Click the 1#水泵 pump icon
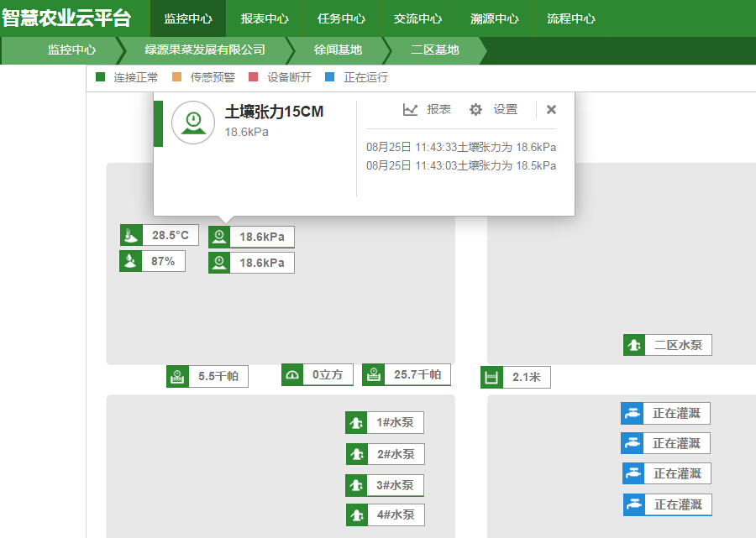Screen dimensions: 756x538 click(x=356, y=423)
